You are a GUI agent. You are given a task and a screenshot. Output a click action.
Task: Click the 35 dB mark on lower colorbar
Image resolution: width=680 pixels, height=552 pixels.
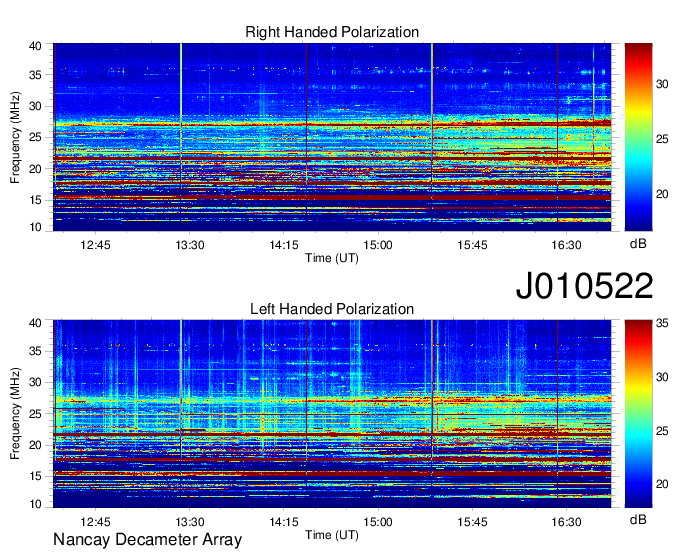coord(662,323)
